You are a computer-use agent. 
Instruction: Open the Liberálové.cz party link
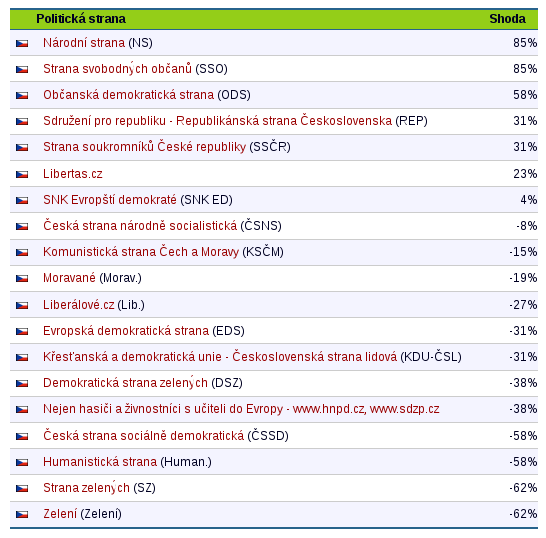[79, 305]
